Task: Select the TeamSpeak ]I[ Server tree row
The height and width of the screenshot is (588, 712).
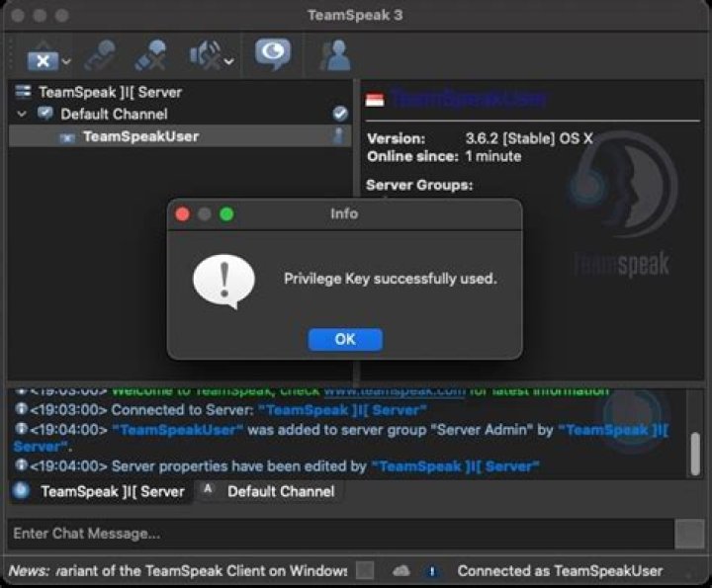Action: (180, 92)
